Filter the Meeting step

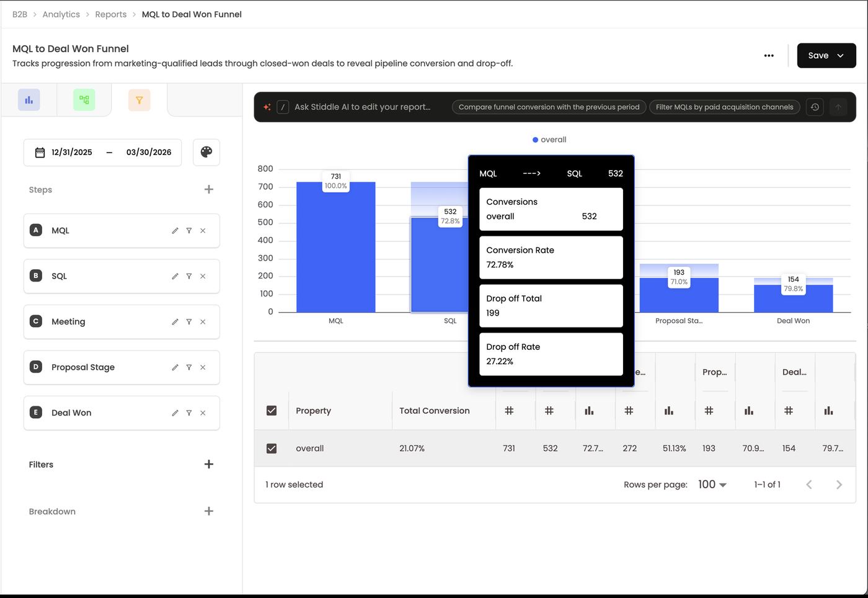point(189,322)
